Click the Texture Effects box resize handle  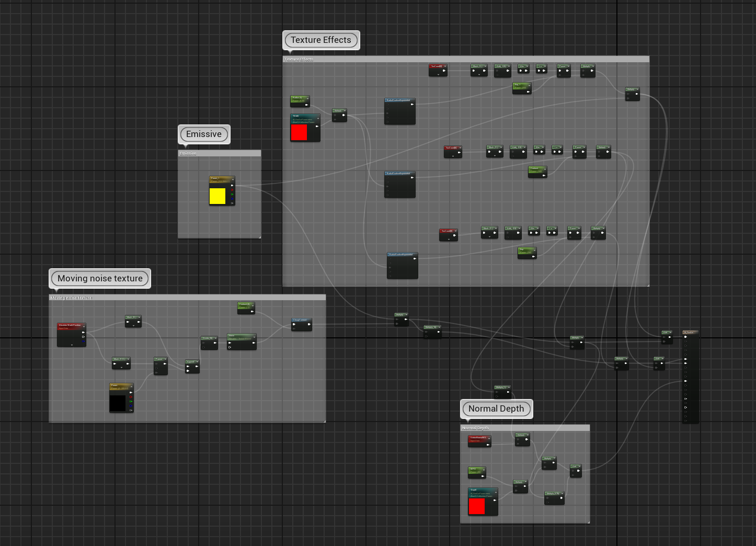(x=647, y=285)
